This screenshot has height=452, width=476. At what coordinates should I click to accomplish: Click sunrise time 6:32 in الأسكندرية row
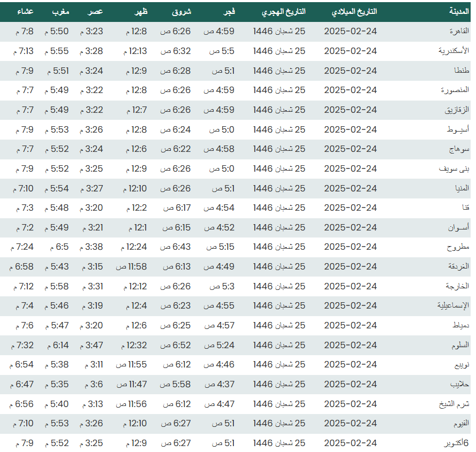176,51
